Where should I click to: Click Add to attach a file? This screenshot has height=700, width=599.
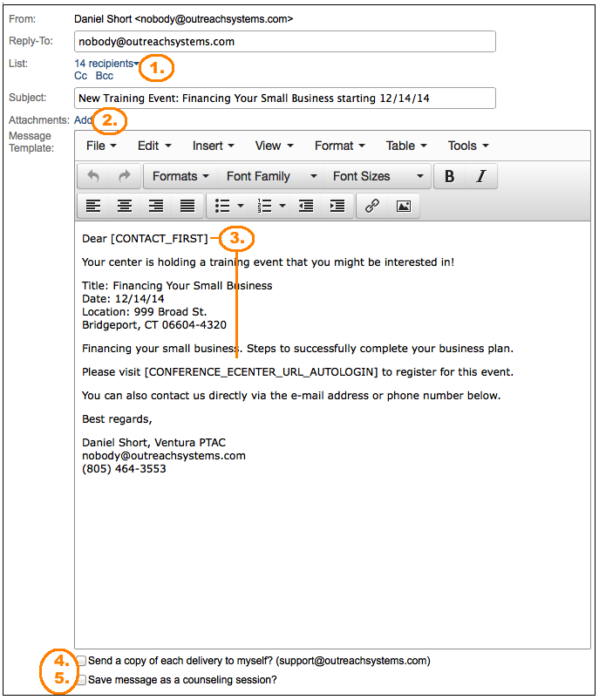84,120
